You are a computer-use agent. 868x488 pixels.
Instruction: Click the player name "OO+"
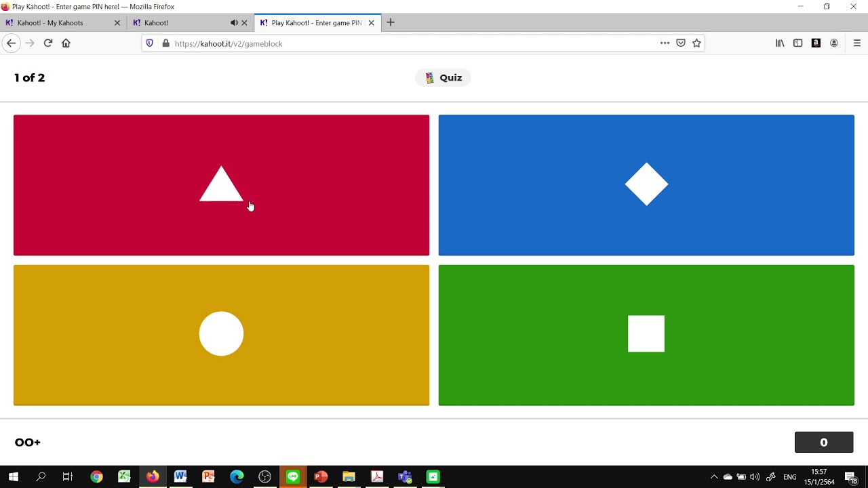click(x=28, y=443)
